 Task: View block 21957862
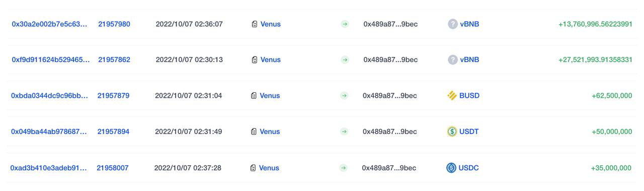[x=114, y=59]
